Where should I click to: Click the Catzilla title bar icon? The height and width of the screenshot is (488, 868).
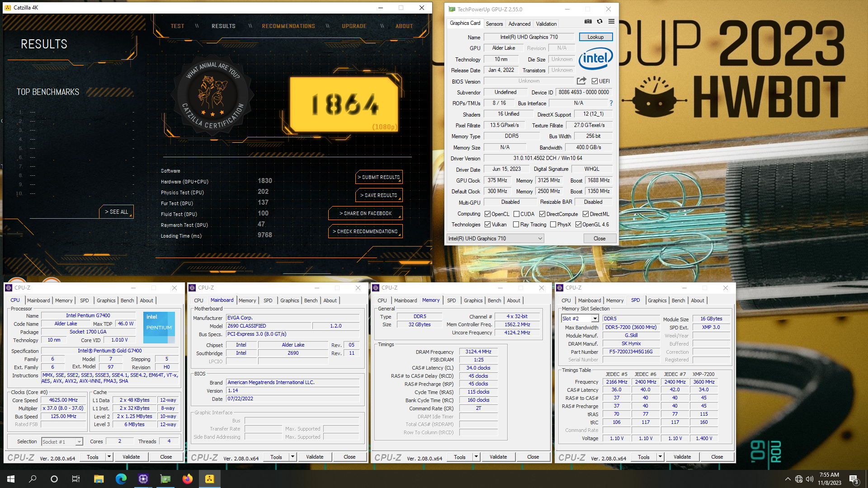point(8,8)
